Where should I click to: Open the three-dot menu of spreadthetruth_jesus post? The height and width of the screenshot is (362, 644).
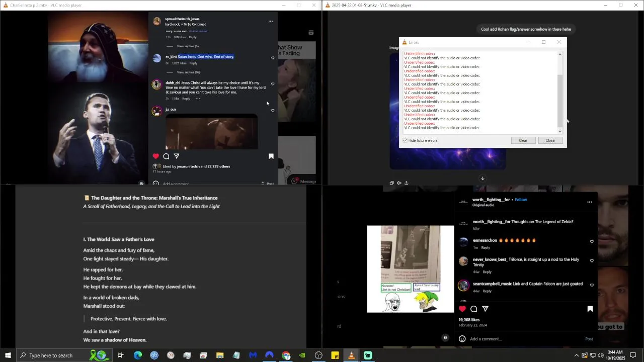[x=270, y=21]
